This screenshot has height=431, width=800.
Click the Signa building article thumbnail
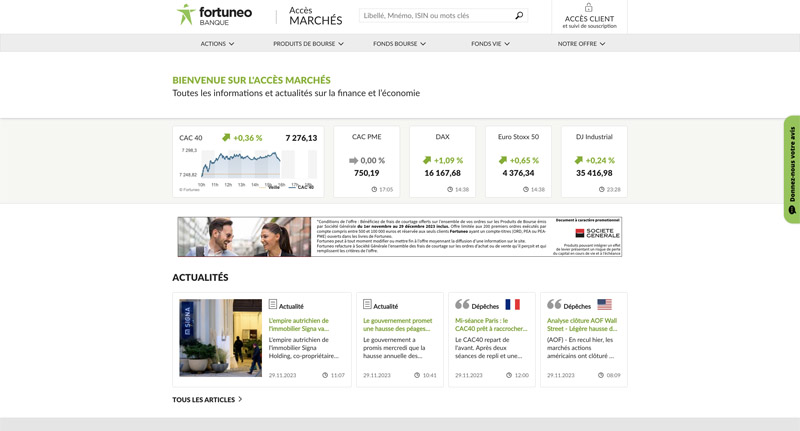click(220, 338)
